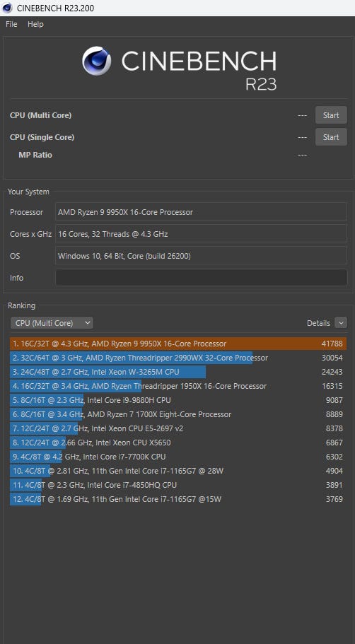This screenshot has height=644, width=355.
Task: Select the Ryzen 7 1700X ranking entry
Action: (178, 414)
